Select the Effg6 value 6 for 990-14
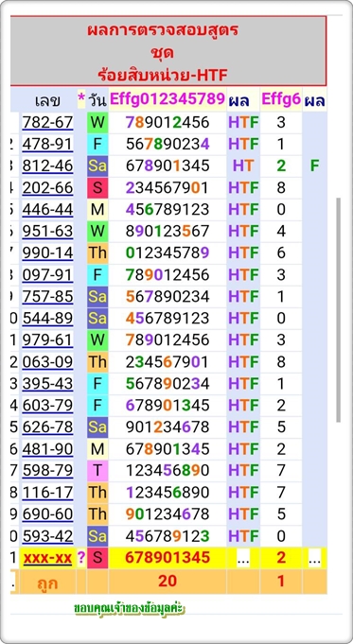Screen dimensions: 353x644 [281, 253]
